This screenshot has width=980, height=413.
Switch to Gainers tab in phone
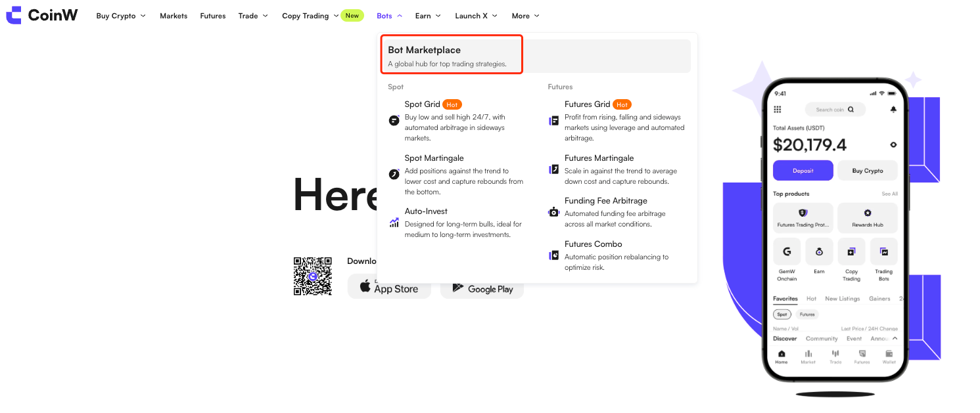[x=879, y=299]
